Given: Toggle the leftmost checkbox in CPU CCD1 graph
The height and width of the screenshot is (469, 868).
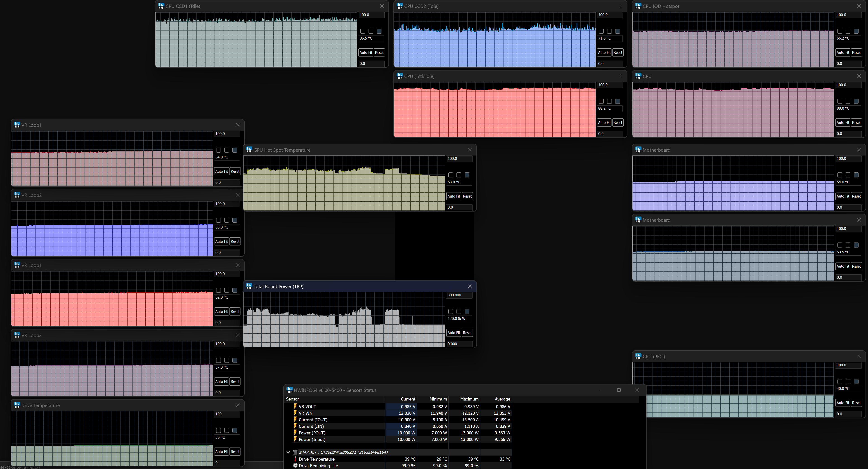Looking at the screenshot, I should click(x=363, y=31).
